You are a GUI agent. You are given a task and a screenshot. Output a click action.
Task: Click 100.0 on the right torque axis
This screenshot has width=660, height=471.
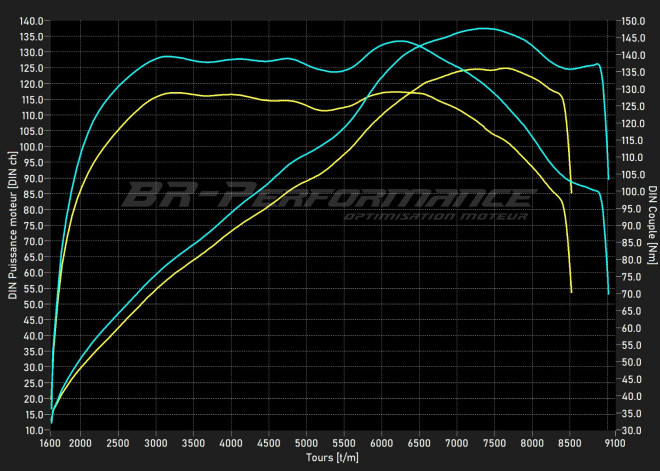click(631, 192)
